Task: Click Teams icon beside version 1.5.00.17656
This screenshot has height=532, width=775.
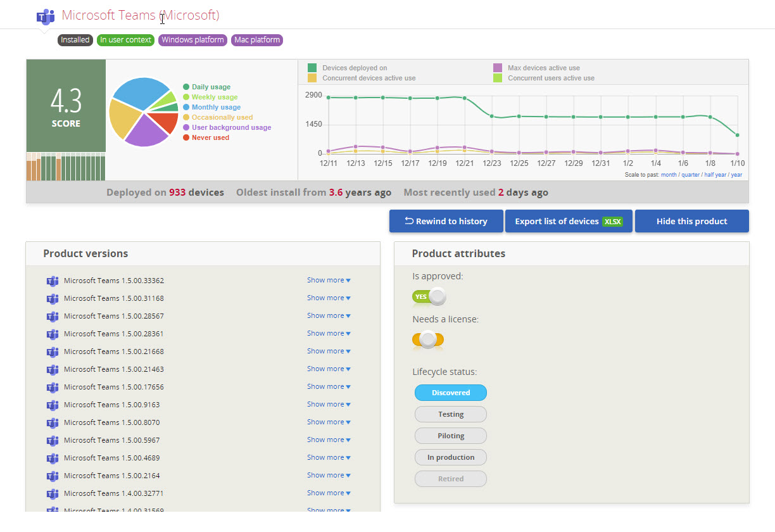Action: [x=53, y=388]
